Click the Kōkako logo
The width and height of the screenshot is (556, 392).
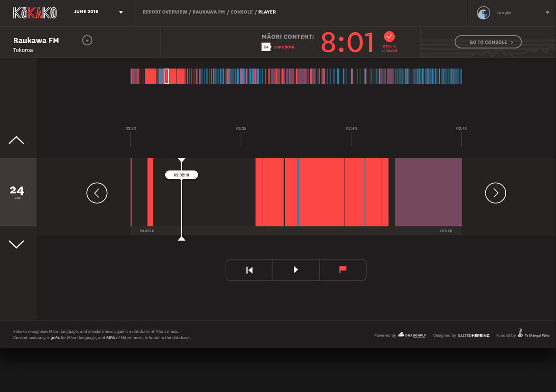(35, 13)
